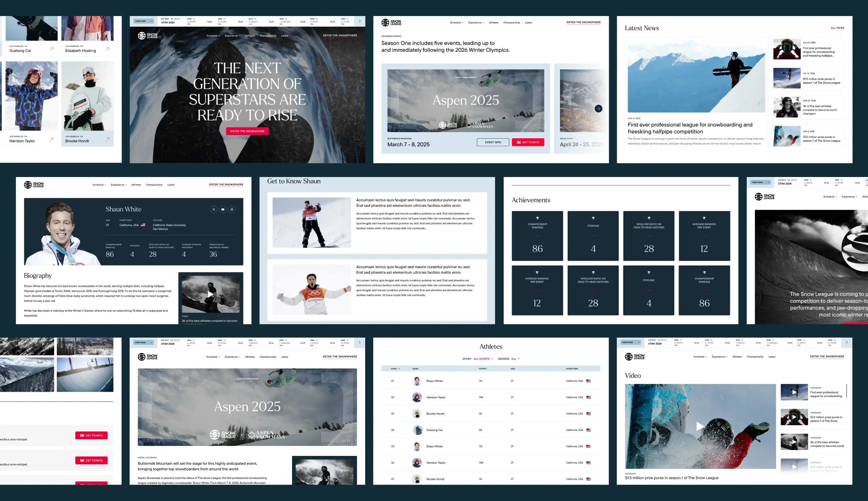Click the Snow League logo on the Video page

[x=635, y=356]
